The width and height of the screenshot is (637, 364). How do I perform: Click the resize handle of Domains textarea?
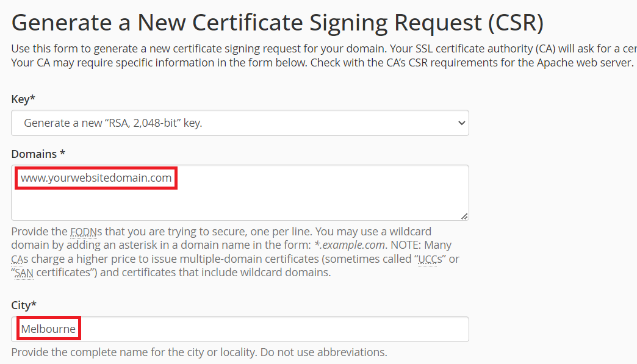tap(464, 216)
